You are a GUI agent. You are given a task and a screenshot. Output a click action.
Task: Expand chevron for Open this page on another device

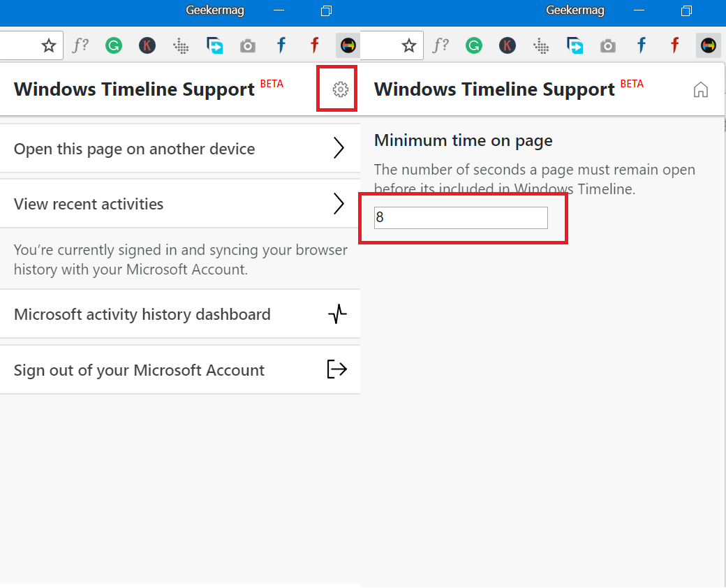pyautogui.click(x=339, y=148)
